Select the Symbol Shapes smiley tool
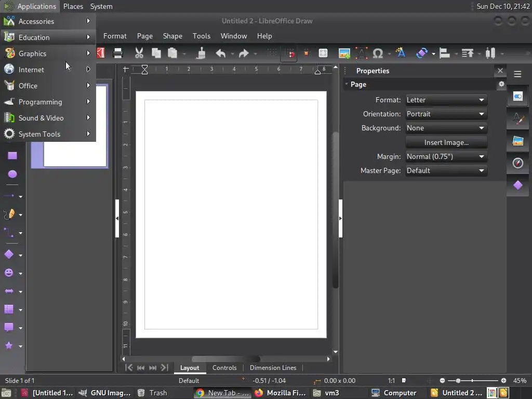This screenshot has width=532, height=399. click(9, 273)
